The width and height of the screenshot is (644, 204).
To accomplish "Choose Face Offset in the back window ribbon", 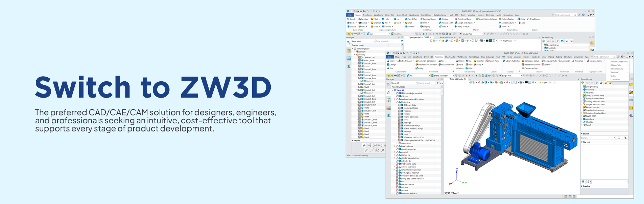I will (411, 19).
